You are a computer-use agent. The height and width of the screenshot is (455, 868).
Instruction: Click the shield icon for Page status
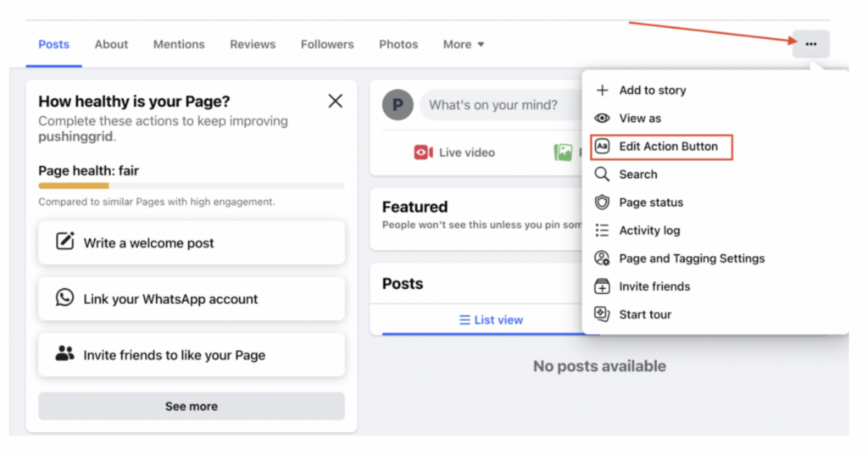(602, 202)
